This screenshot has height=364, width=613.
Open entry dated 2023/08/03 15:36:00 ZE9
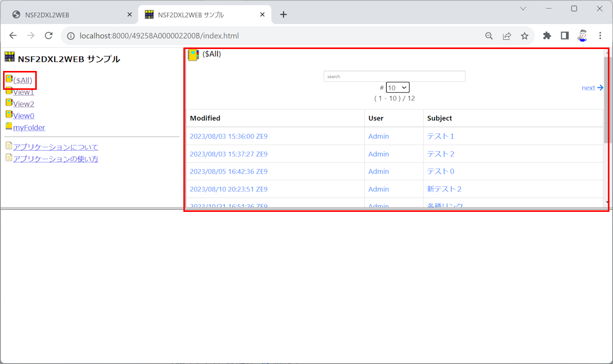[228, 136]
